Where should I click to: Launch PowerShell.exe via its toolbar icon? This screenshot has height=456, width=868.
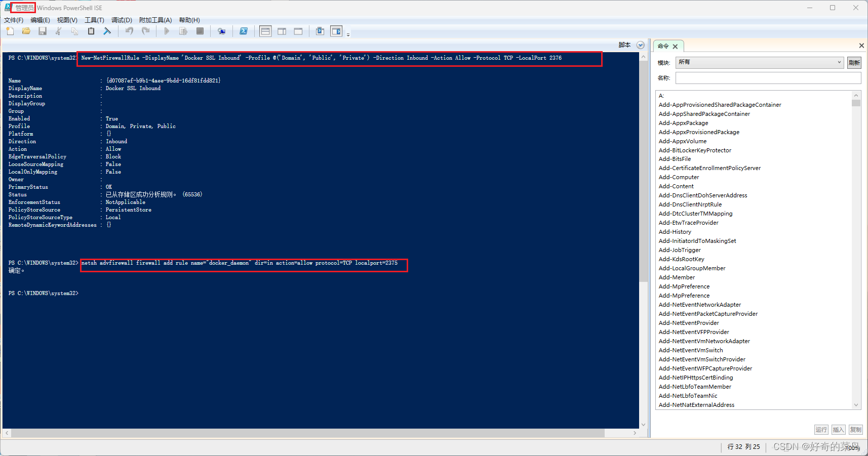[244, 31]
